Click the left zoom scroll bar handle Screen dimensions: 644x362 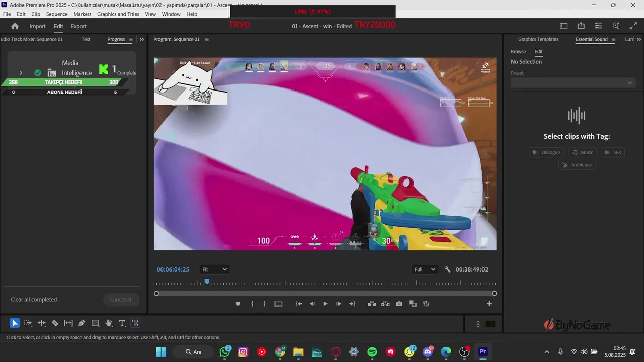click(156, 293)
